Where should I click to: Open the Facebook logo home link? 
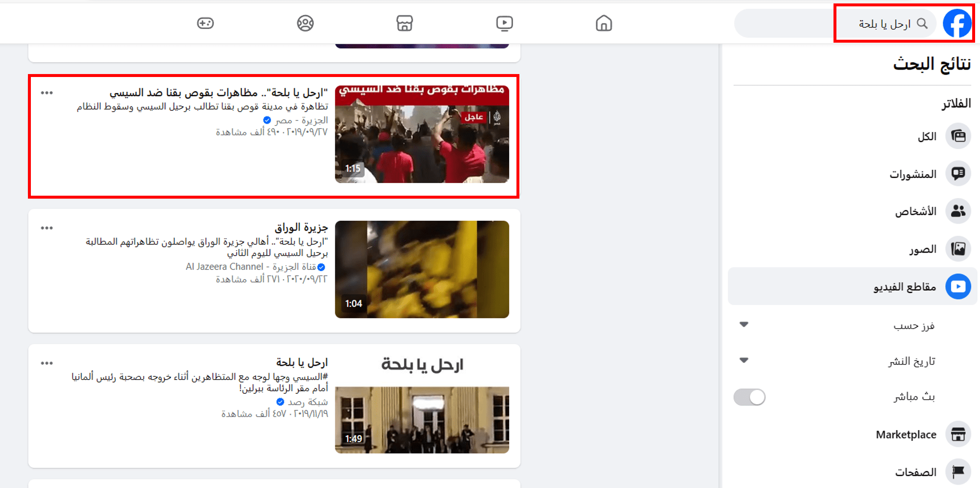click(957, 23)
